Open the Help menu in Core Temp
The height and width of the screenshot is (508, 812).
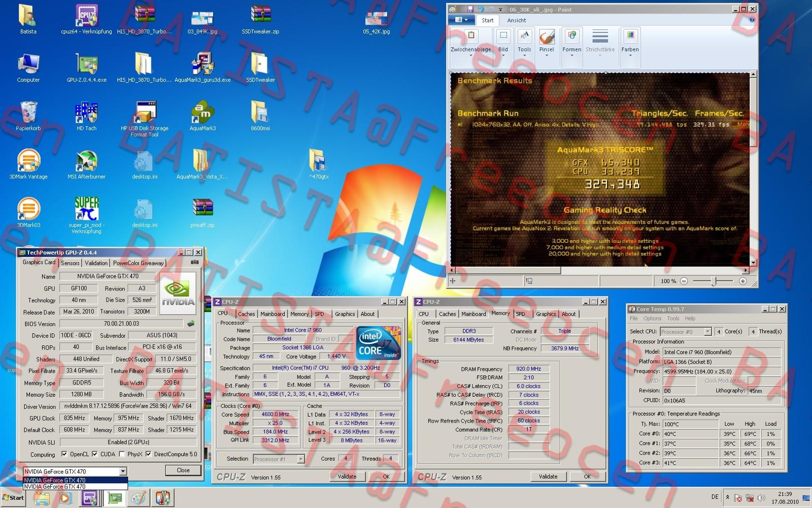(x=690, y=319)
